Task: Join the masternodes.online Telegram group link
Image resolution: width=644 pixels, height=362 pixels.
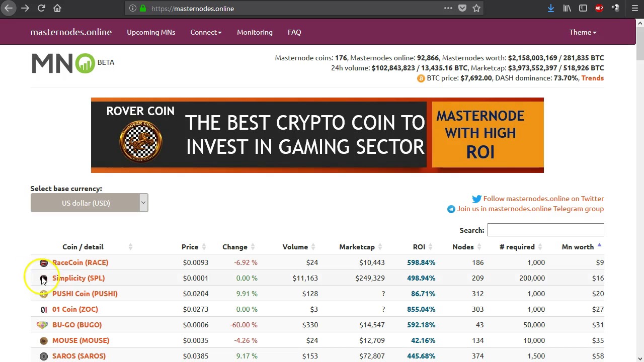Action: pyautogui.click(x=530, y=209)
